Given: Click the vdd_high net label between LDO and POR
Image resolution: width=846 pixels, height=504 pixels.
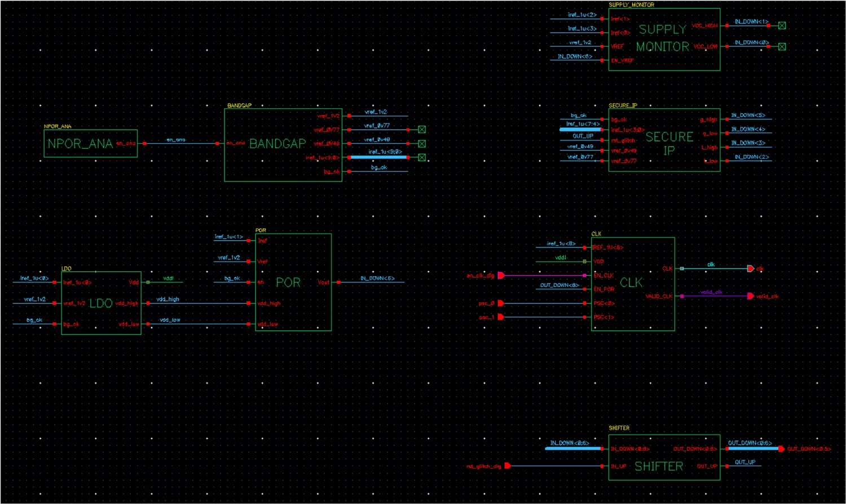Looking at the screenshot, I should click(168, 299).
